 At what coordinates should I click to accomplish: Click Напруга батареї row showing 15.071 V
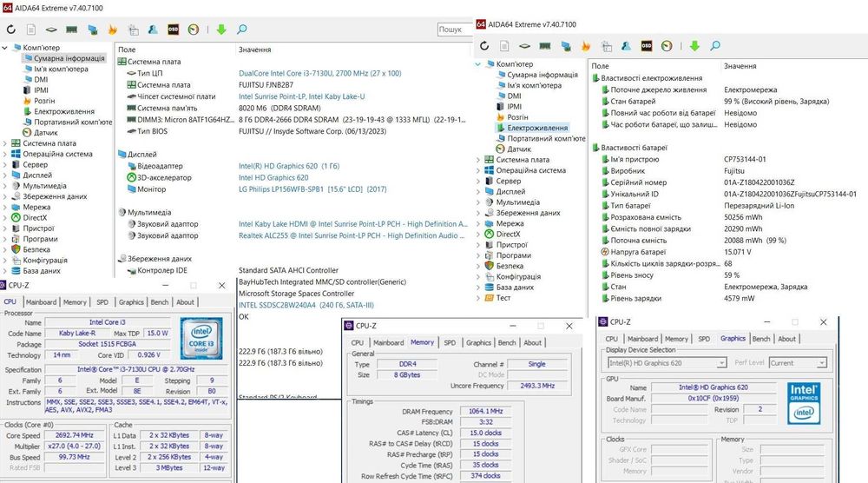(x=727, y=252)
